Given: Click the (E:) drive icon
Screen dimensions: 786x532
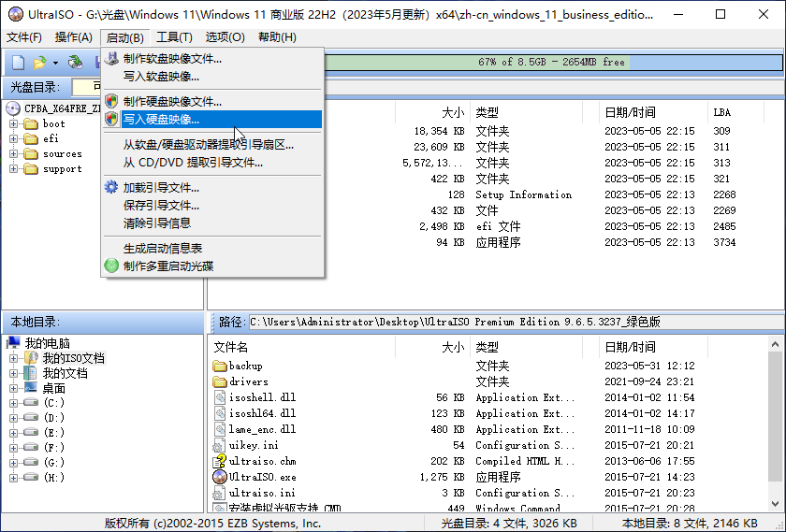Looking at the screenshot, I should click(31, 432).
